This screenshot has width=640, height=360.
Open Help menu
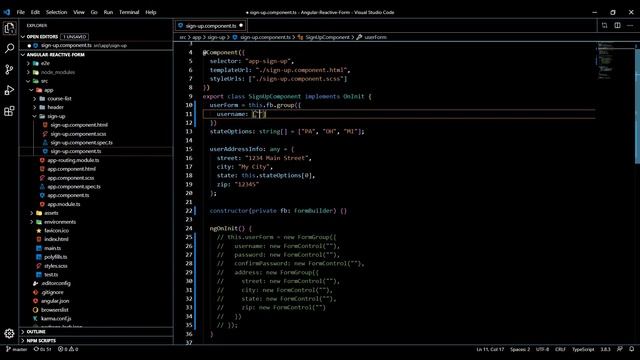click(151, 12)
